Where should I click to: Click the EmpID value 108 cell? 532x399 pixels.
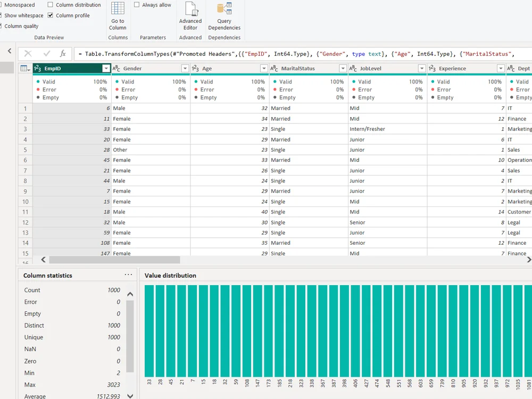click(x=72, y=243)
